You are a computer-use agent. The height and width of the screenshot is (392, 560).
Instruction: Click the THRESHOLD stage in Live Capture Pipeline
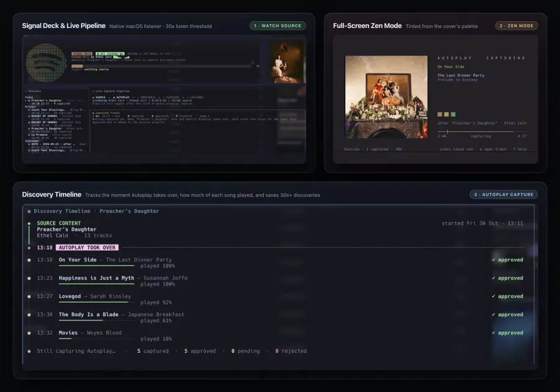pos(146,97)
